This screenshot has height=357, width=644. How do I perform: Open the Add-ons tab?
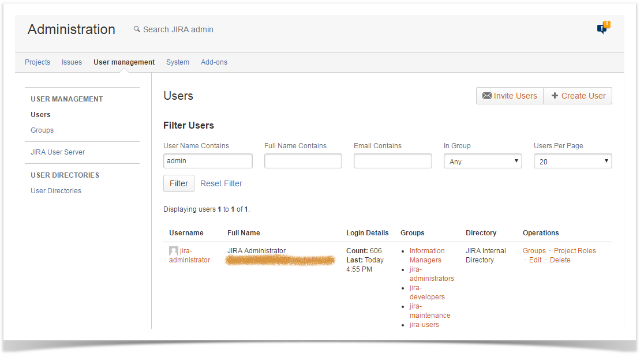click(214, 62)
